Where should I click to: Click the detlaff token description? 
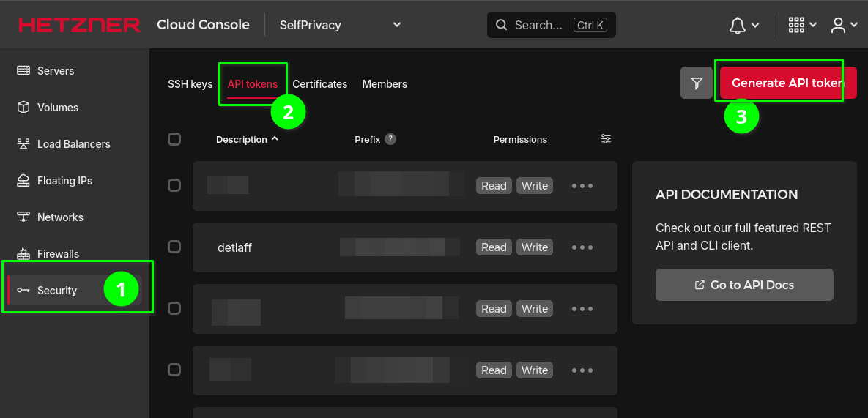point(234,247)
